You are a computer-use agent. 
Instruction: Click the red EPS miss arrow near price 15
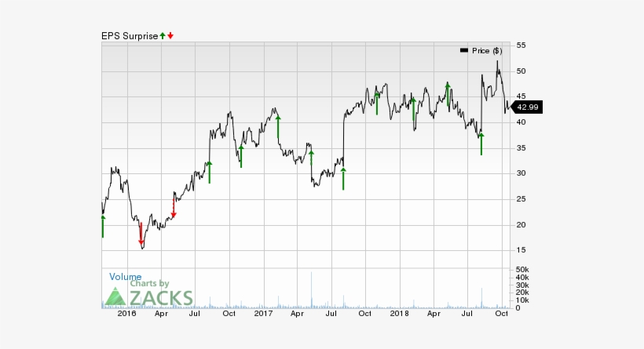[141, 234]
